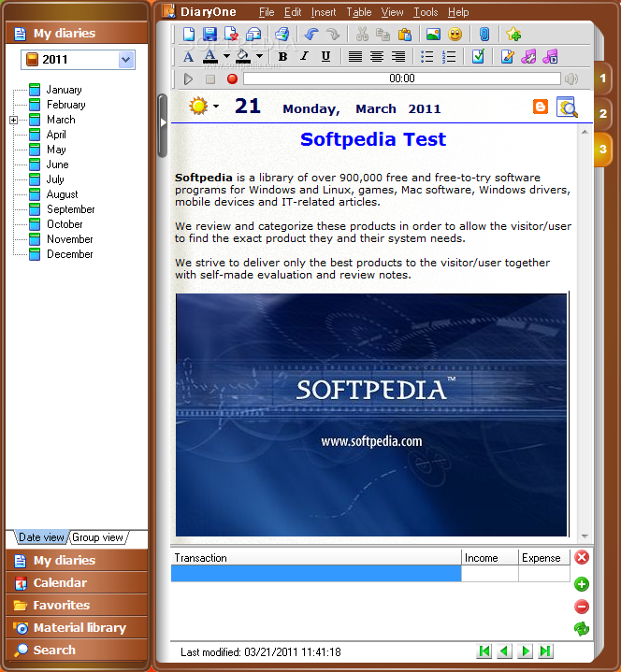Open highlight color dropdown arrow
621x672 pixels.
point(259,56)
